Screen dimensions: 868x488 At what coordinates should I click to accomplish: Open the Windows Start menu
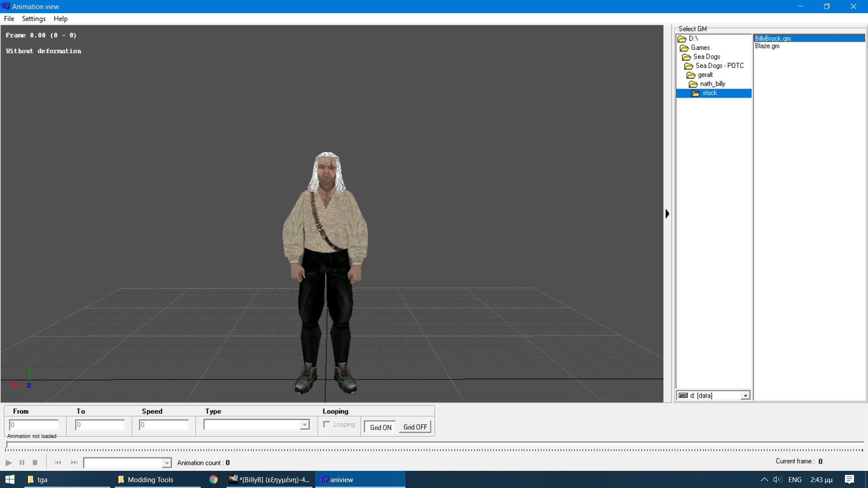(10, 479)
